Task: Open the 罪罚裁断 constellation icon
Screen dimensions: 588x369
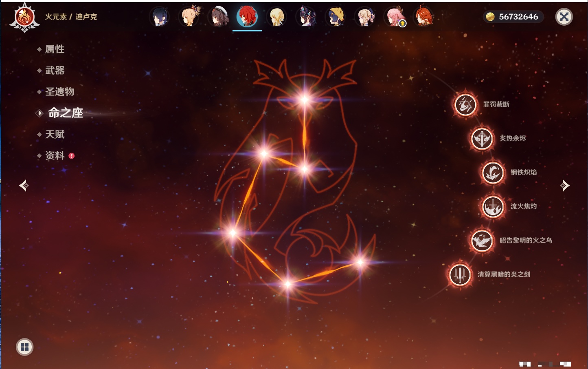Action: coord(465,104)
